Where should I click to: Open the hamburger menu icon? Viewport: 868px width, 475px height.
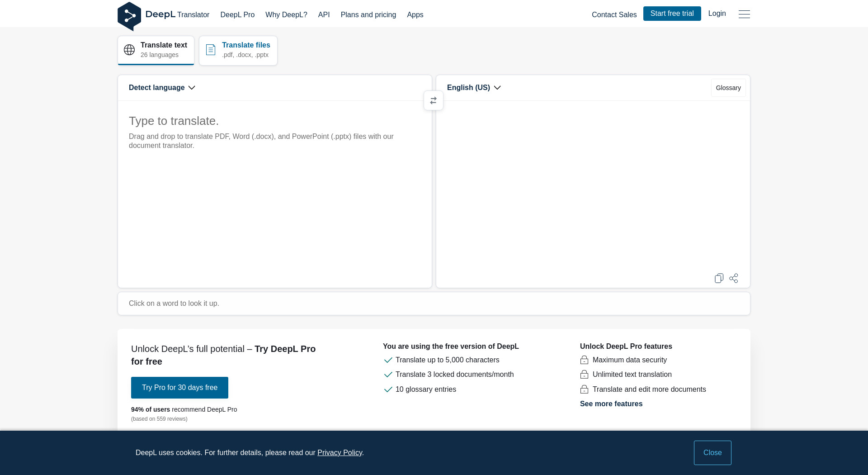click(744, 14)
